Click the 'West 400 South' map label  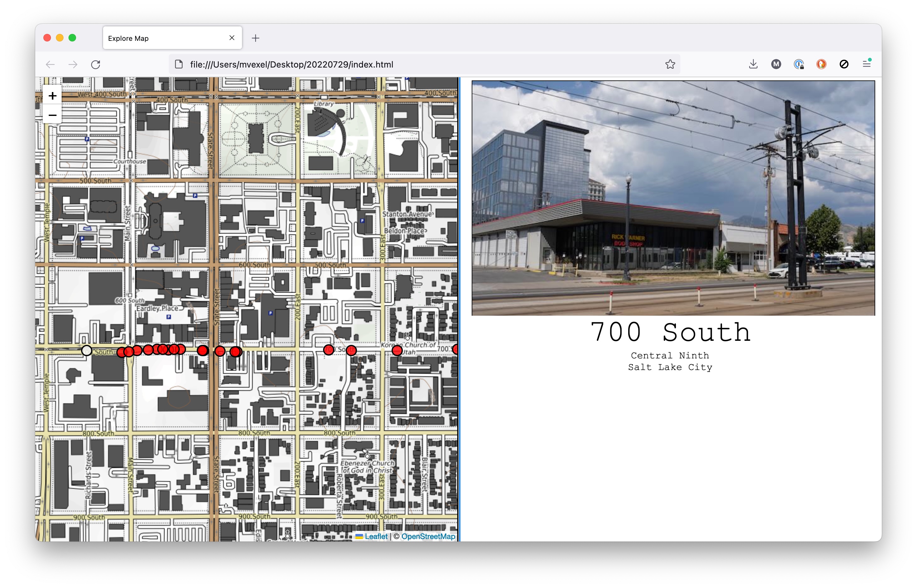tap(102, 94)
